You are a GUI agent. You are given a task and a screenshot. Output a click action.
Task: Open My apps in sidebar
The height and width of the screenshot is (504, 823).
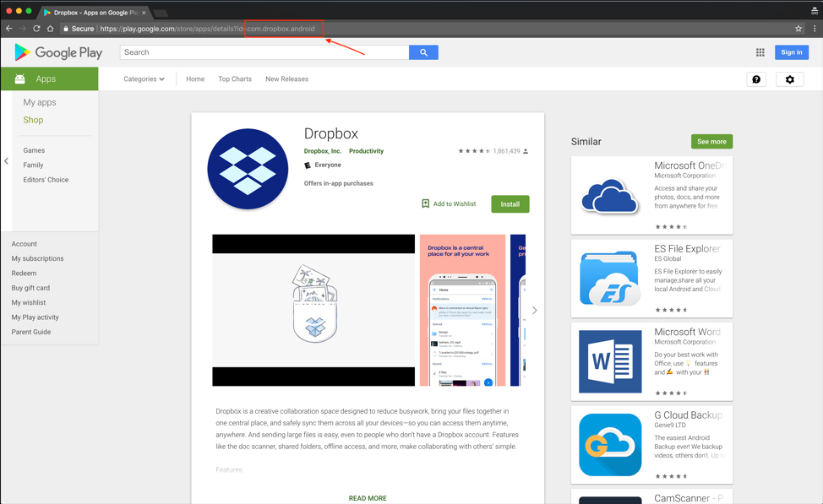[40, 102]
